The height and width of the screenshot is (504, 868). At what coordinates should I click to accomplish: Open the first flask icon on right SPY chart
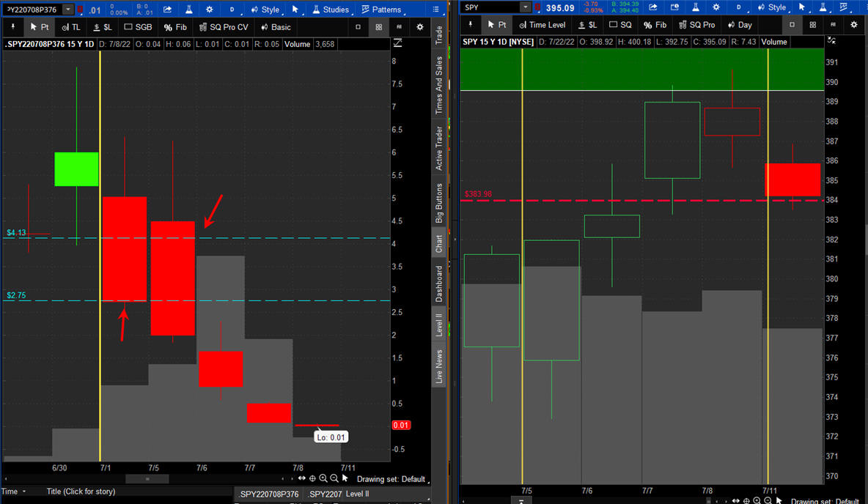click(695, 7)
